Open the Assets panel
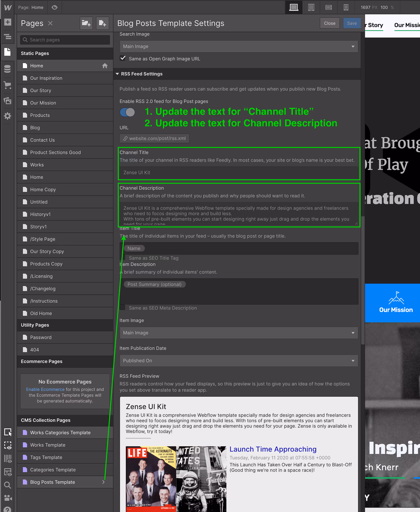Screen dimensions: 420x512 pos(8,101)
